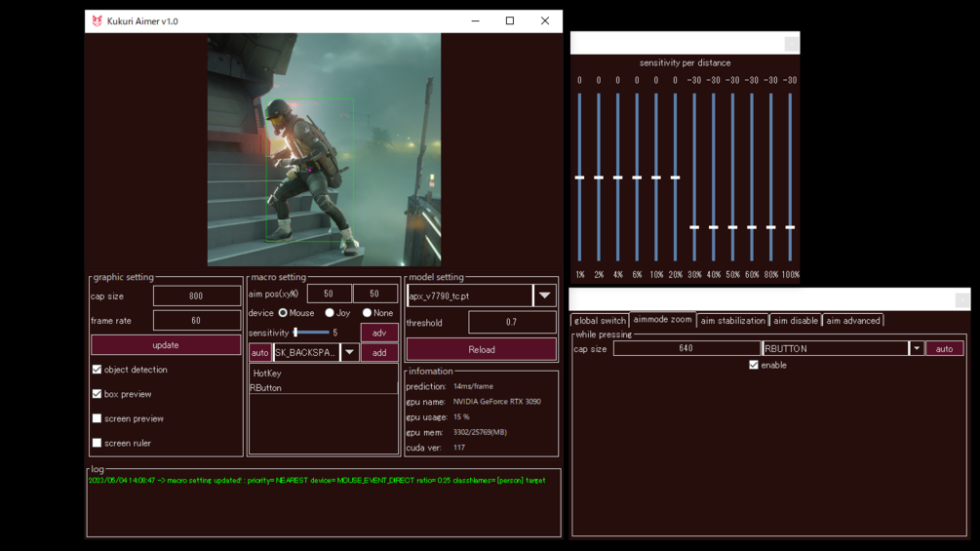Minimize the Kukuri Aimer window
980x551 pixels.
pyautogui.click(x=476, y=20)
